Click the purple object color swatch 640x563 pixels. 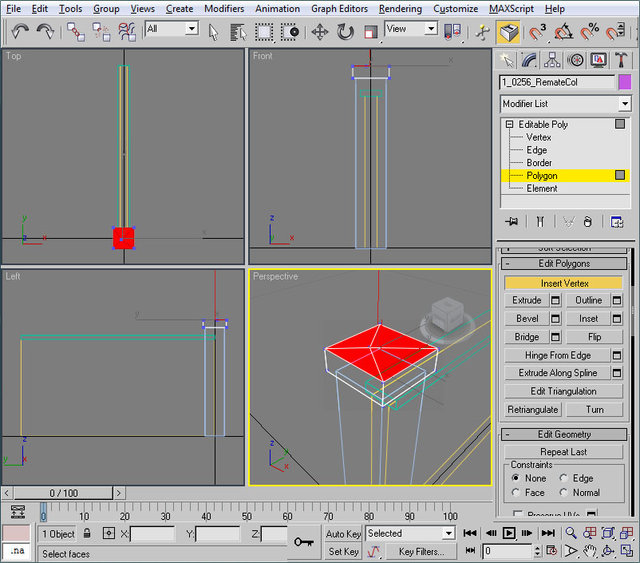pyautogui.click(x=625, y=82)
